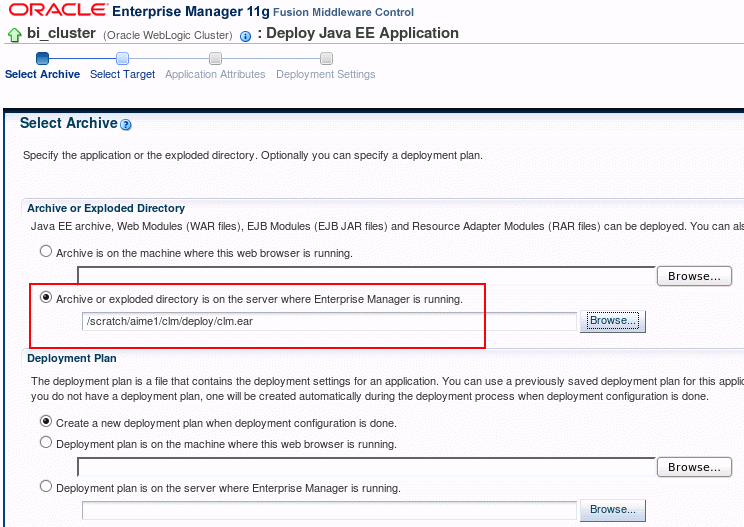Screen dimensions: 744x527
Task: Click the local machine archive path field
Action: (x=366, y=276)
